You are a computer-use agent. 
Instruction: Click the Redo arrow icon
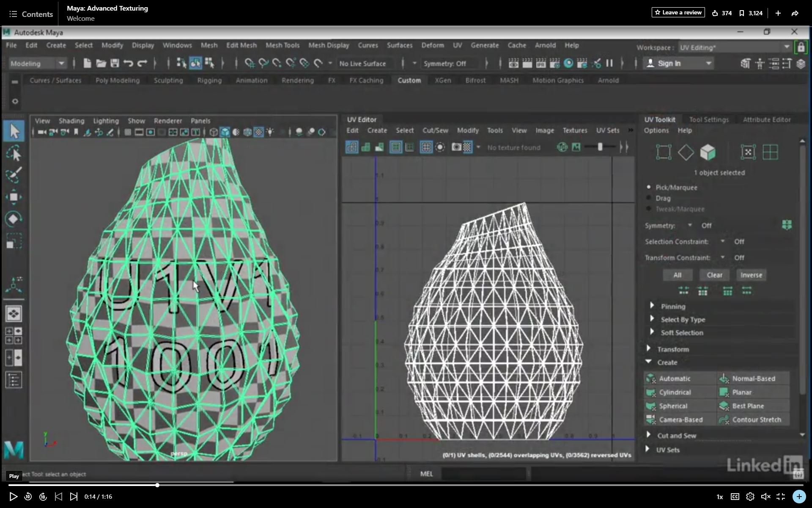[x=142, y=63]
